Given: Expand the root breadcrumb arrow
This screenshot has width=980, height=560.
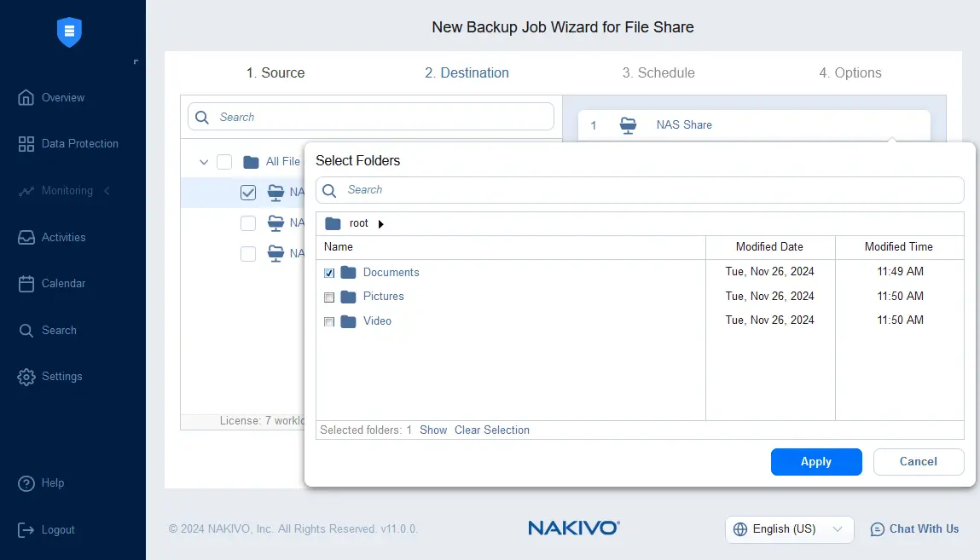Looking at the screenshot, I should pyautogui.click(x=380, y=224).
